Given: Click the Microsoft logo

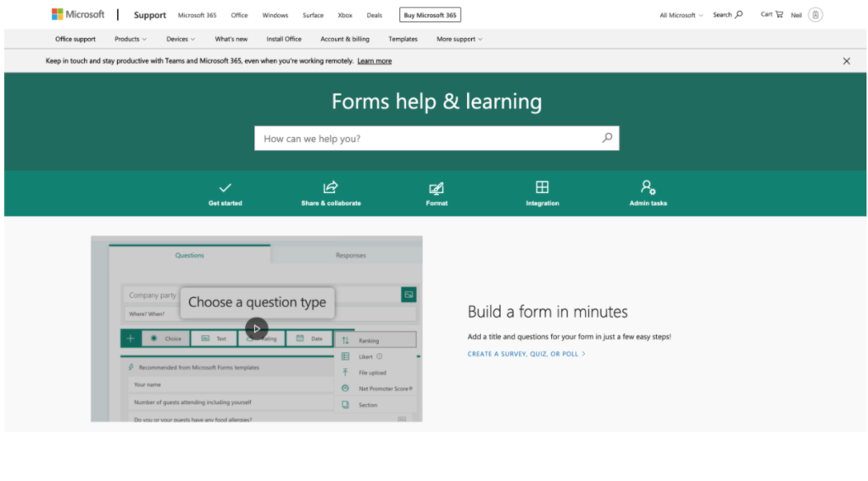Looking at the screenshot, I should click(x=78, y=14).
